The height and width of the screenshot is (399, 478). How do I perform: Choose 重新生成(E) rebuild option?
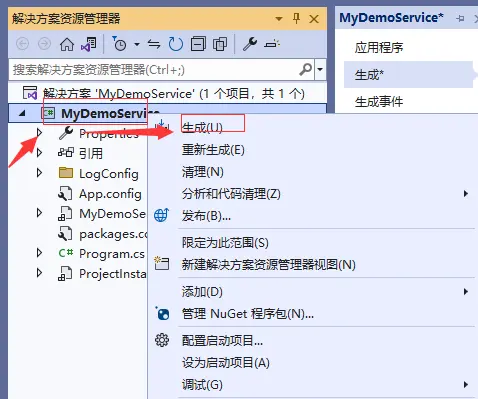tap(213, 150)
